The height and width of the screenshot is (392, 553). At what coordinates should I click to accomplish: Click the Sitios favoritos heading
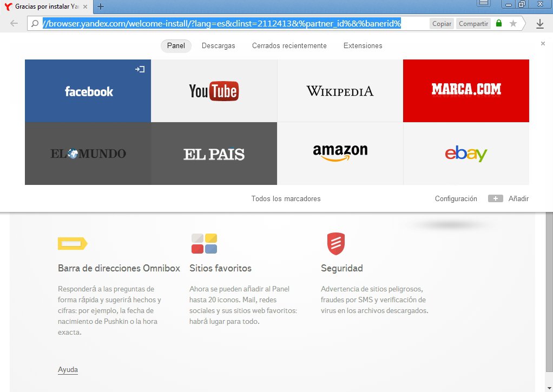pos(220,268)
